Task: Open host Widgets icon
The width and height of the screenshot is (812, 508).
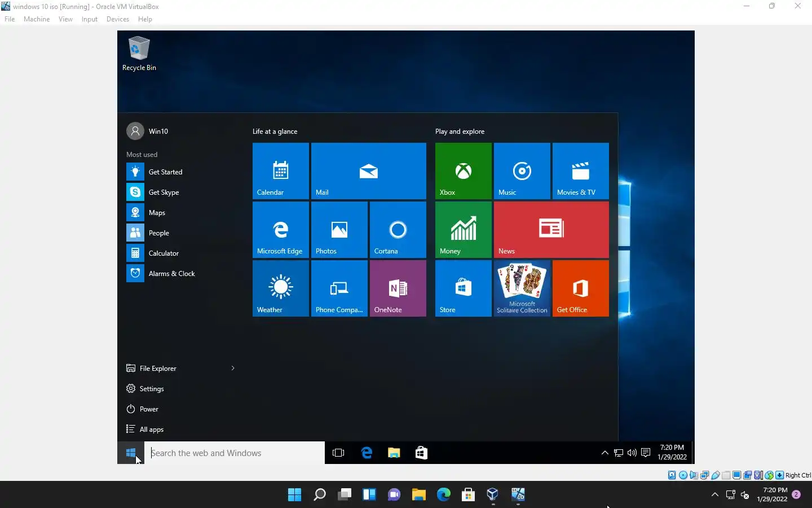Action: pyautogui.click(x=369, y=495)
